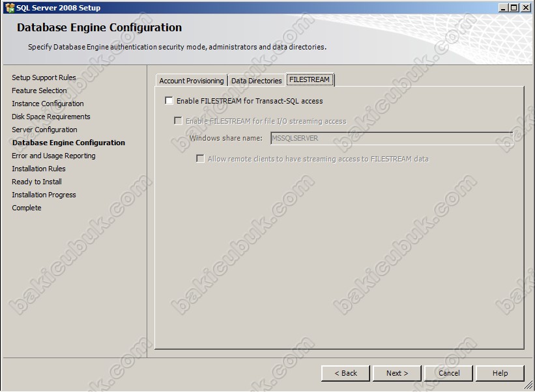Screen dimensions: 535x392
Task: Click the window resize grip corner
Action: pos(528,385)
